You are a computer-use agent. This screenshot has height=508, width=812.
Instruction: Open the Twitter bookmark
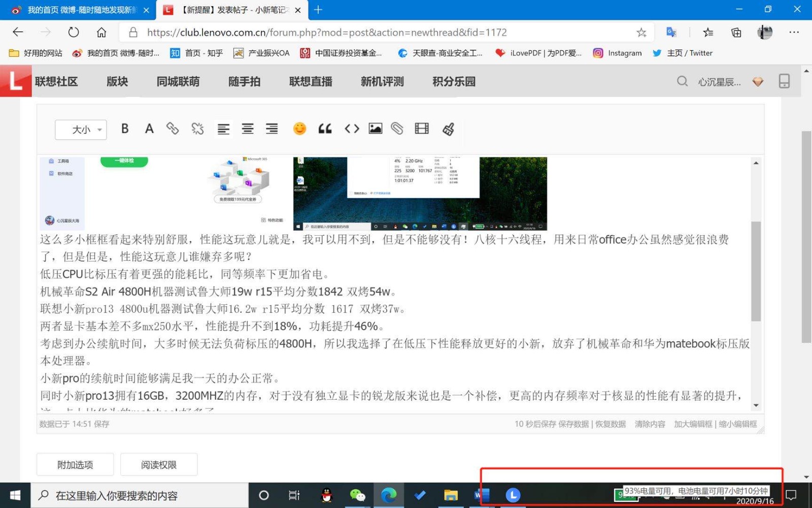pos(683,53)
